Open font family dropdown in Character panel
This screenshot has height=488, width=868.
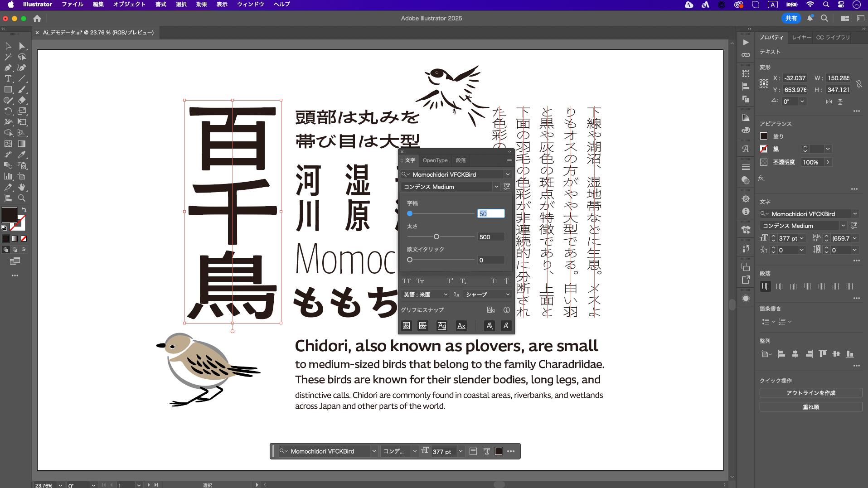(x=508, y=174)
